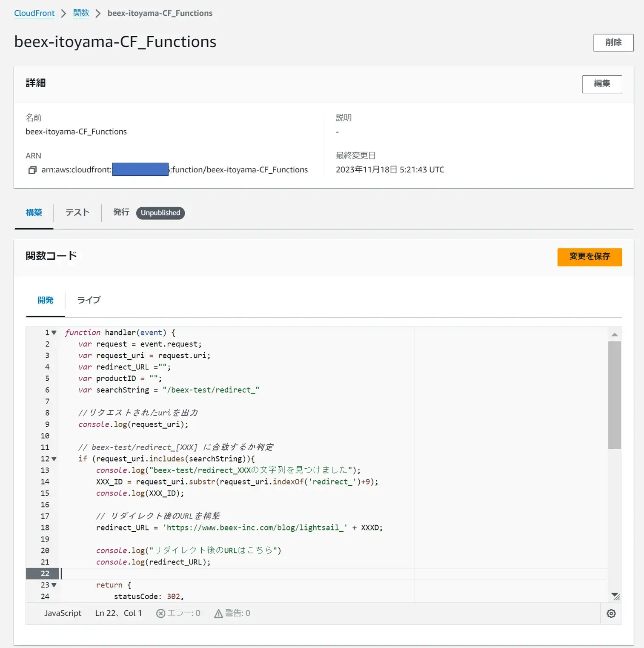Click the warning triangle icon in status bar
This screenshot has height=648, width=644.
click(218, 614)
